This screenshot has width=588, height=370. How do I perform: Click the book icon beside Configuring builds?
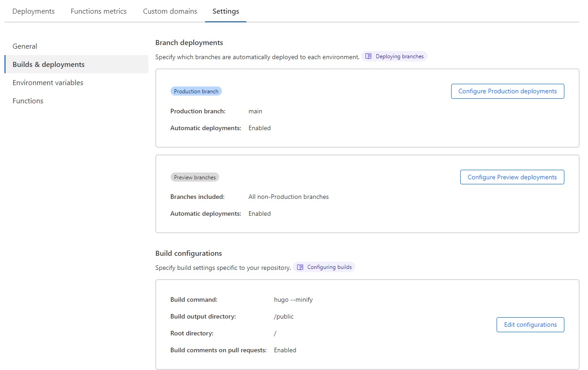(x=300, y=267)
